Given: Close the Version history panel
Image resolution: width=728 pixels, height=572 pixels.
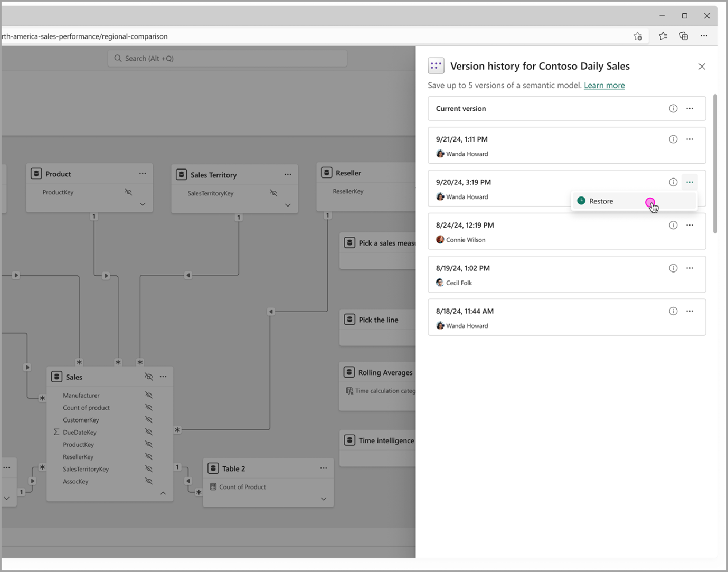Looking at the screenshot, I should [x=702, y=67].
